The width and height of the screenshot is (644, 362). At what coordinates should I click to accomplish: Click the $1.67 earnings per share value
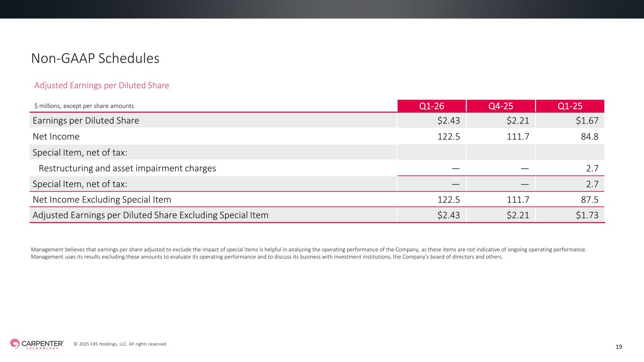pos(587,121)
